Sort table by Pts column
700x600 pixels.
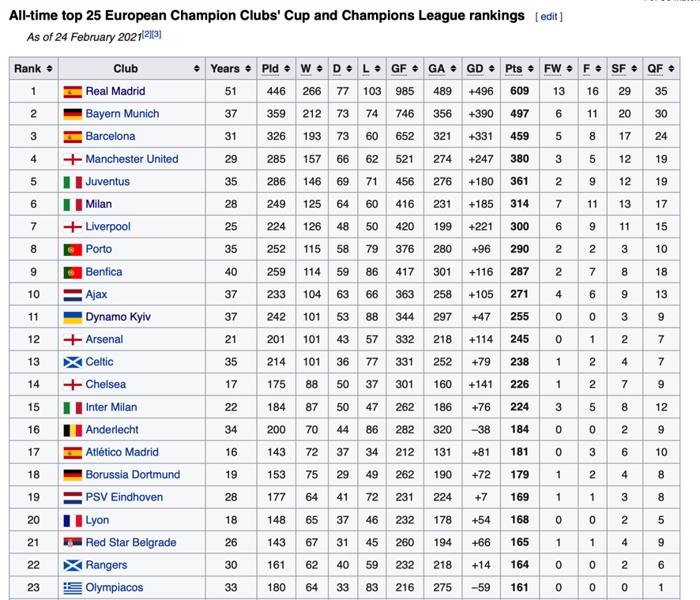[x=518, y=69]
